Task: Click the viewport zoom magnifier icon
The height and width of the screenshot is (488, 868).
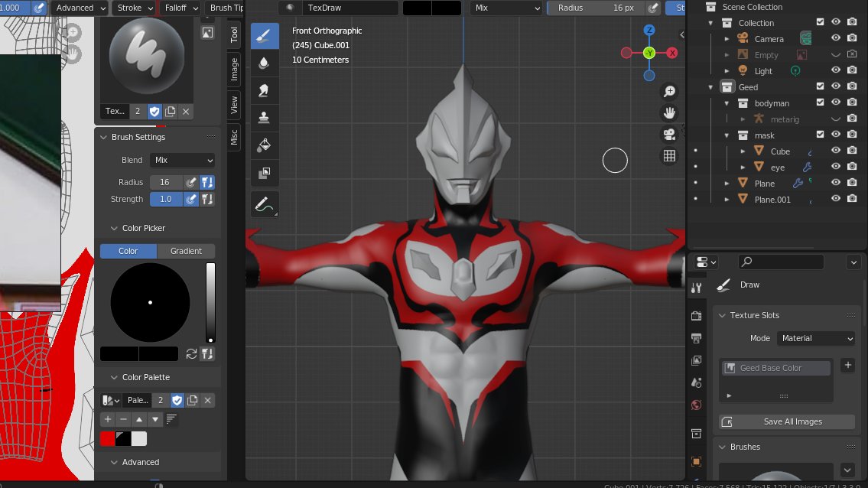Action: [x=669, y=92]
